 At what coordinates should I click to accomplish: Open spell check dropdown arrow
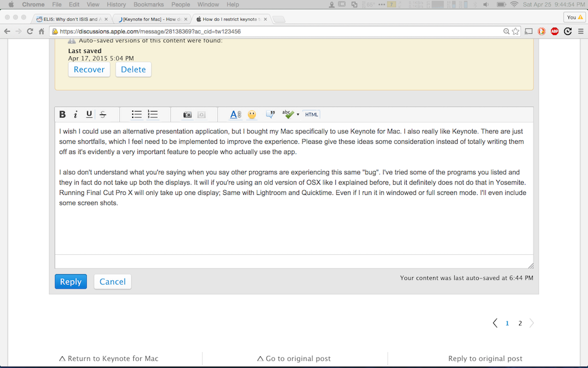click(298, 114)
